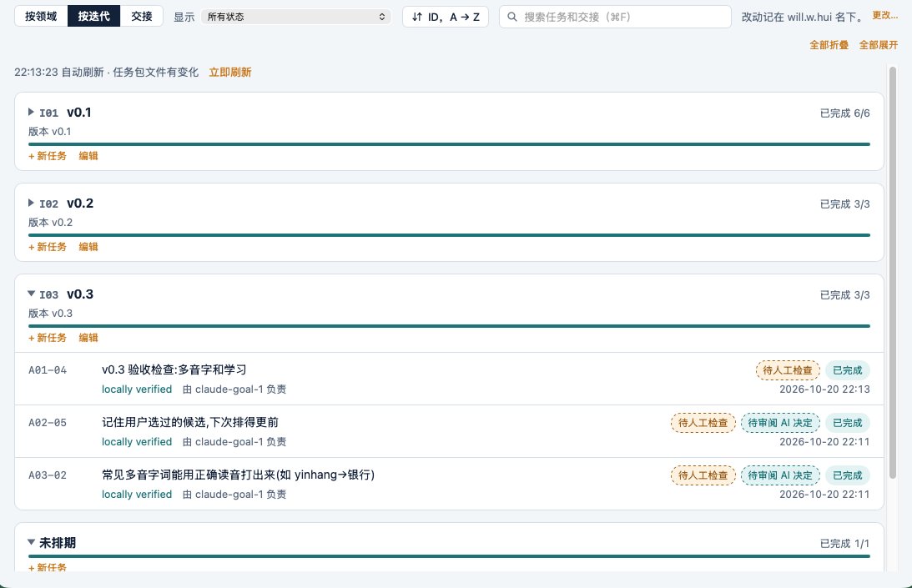Click 全部折叠 to collapse all
This screenshot has height=588, width=912.
click(829, 45)
